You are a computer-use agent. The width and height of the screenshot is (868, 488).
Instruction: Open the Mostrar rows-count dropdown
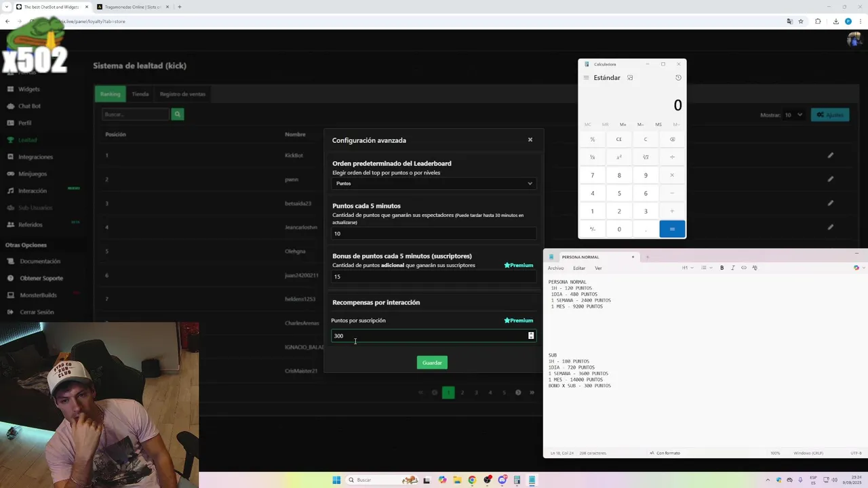pos(793,115)
